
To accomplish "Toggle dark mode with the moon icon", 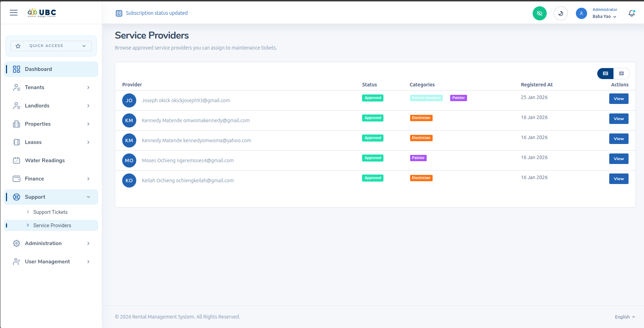I will pyautogui.click(x=560, y=13).
